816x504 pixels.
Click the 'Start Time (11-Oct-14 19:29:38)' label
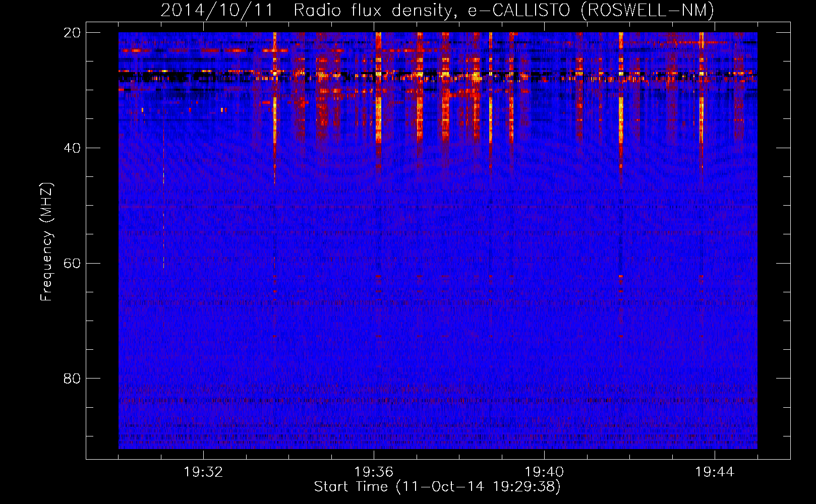click(437, 487)
